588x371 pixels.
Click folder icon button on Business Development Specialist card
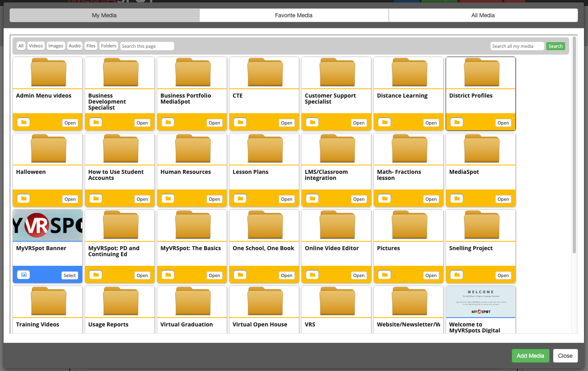96,122
